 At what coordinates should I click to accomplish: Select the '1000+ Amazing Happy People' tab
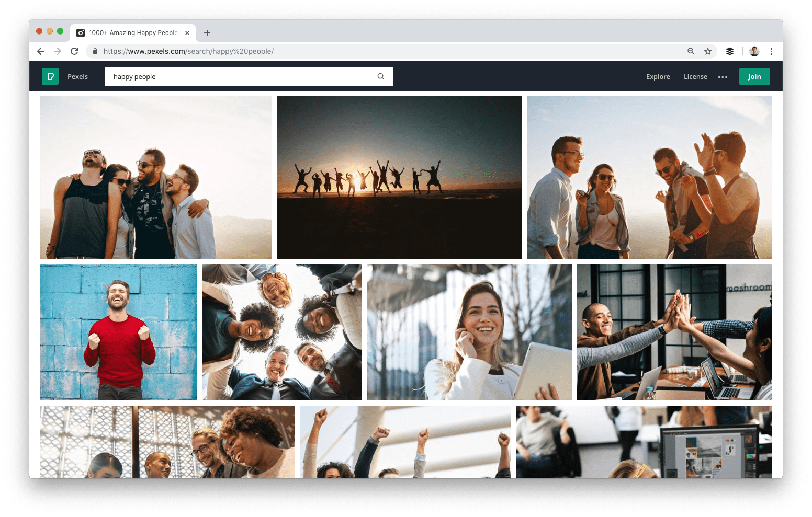133,32
